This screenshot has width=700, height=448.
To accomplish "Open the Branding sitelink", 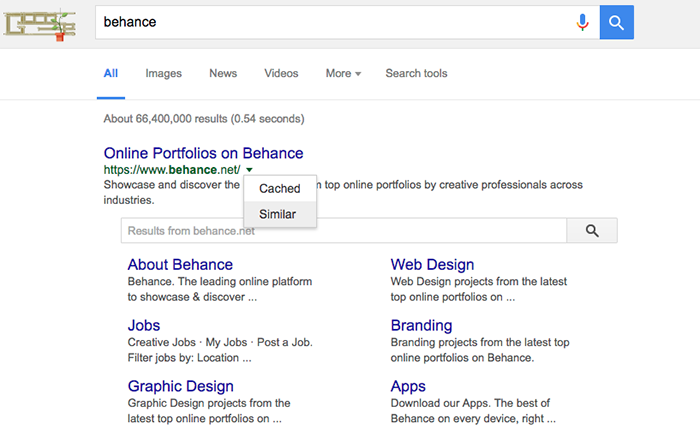I will click(x=421, y=325).
